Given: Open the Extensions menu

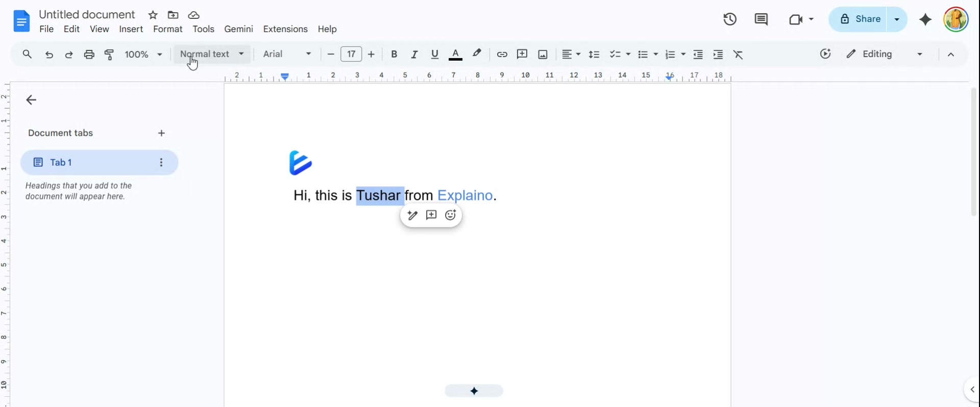Looking at the screenshot, I should click(285, 29).
